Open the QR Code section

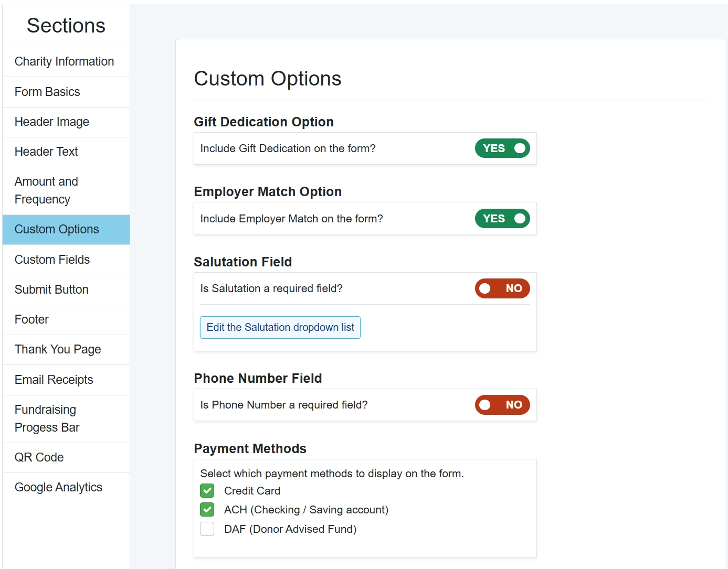[39, 457]
